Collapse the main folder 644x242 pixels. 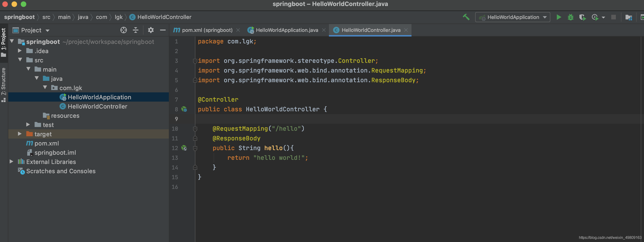tap(29, 69)
